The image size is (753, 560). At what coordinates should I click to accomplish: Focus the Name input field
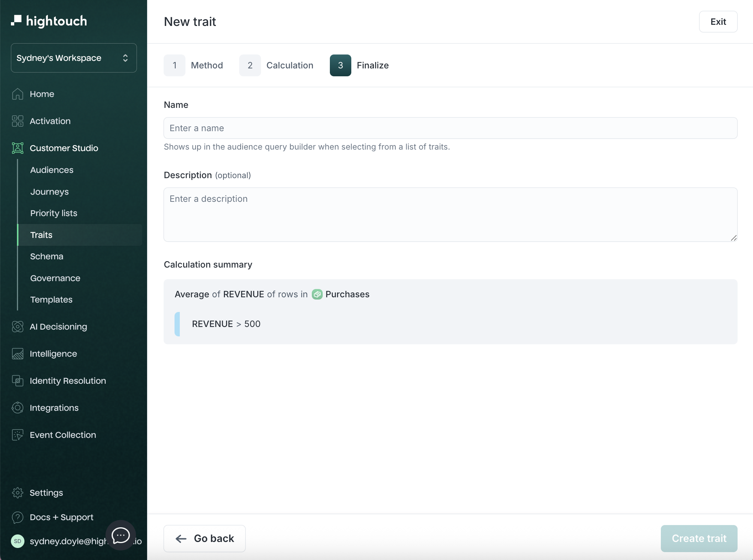(450, 128)
